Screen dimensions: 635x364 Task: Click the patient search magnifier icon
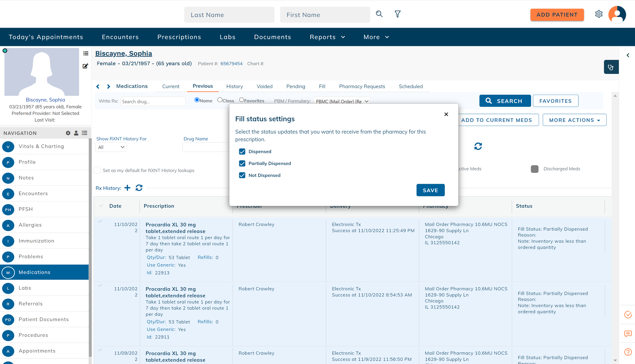[x=379, y=14]
